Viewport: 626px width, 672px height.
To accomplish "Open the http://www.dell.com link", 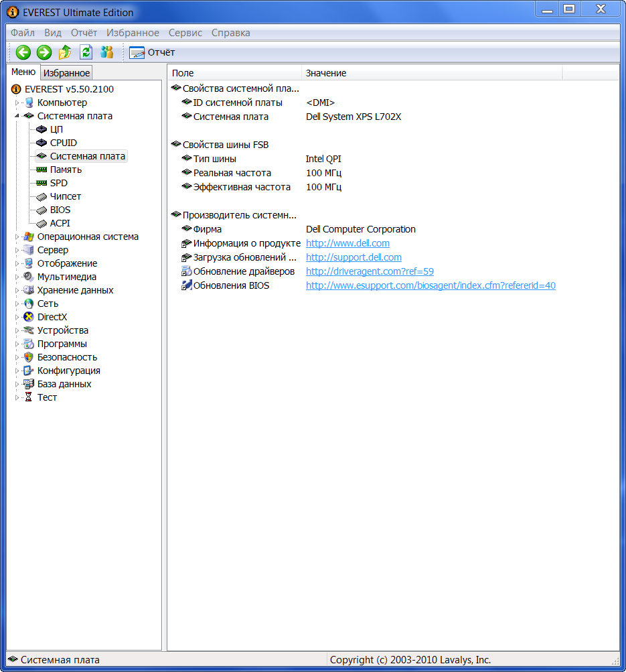I will tap(347, 243).
